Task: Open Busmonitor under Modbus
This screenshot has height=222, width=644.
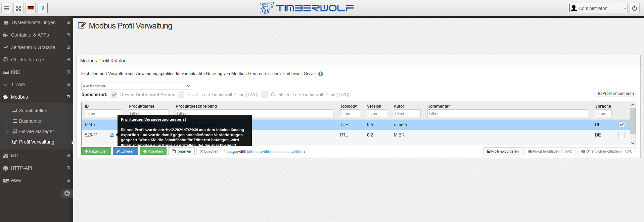Action: pos(31,121)
